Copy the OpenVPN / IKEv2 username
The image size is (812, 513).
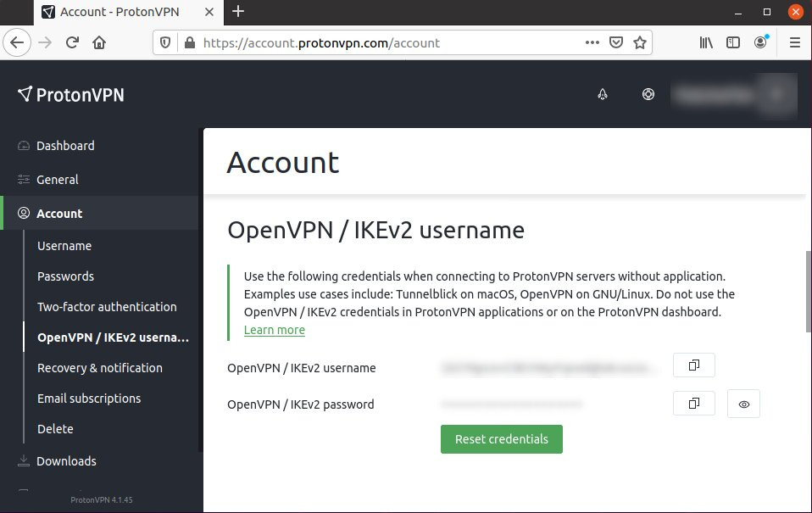tap(693, 365)
